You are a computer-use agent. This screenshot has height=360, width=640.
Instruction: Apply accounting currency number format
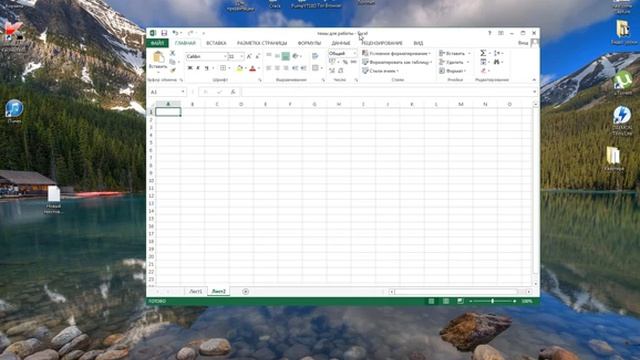tap(332, 62)
